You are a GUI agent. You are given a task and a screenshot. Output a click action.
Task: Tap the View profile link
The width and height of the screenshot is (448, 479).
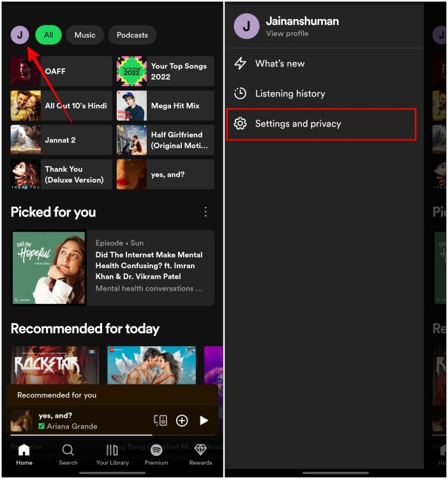(x=287, y=34)
